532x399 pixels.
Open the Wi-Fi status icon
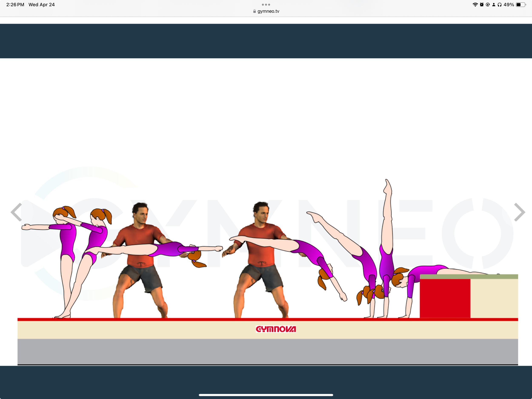click(475, 4)
